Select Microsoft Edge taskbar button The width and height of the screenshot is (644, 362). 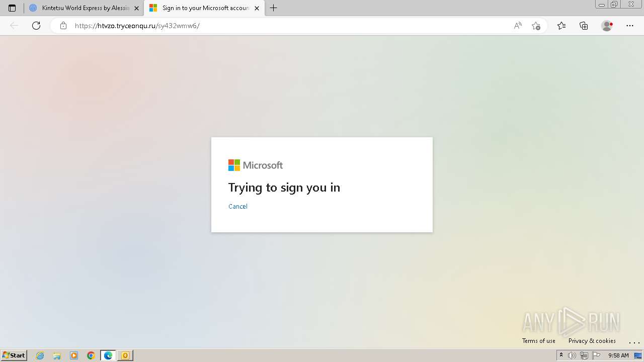point(108,355)
